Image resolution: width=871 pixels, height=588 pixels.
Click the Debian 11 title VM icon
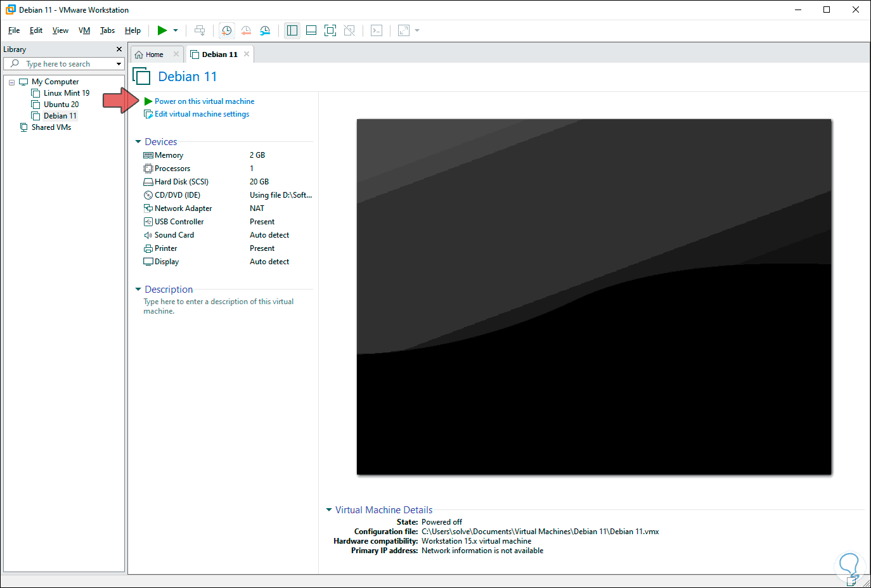coord(142,77)
